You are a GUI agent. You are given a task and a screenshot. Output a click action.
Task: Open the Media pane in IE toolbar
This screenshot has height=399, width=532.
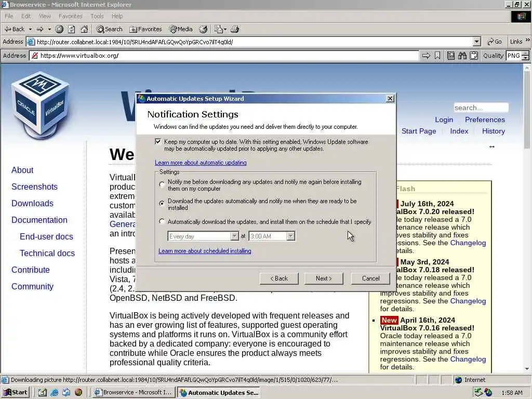pos(181,29)
